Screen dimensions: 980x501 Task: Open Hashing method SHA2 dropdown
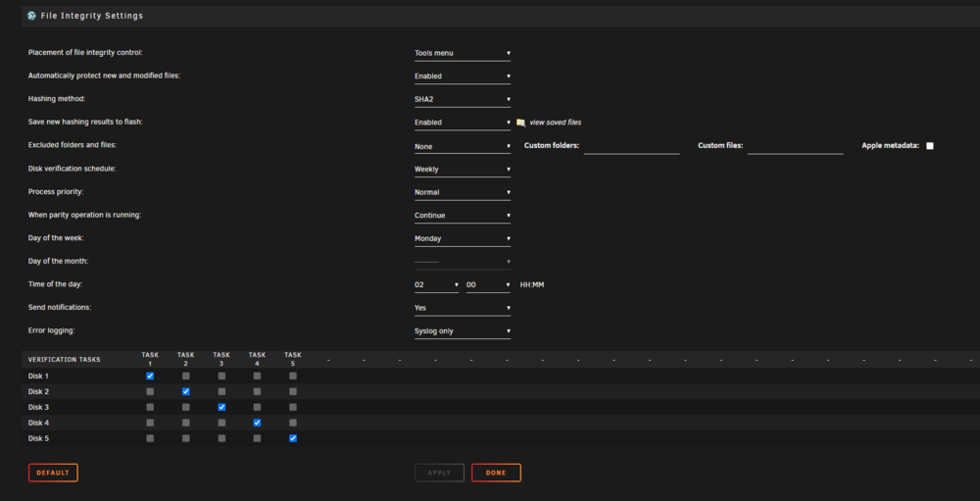[463, 99]
